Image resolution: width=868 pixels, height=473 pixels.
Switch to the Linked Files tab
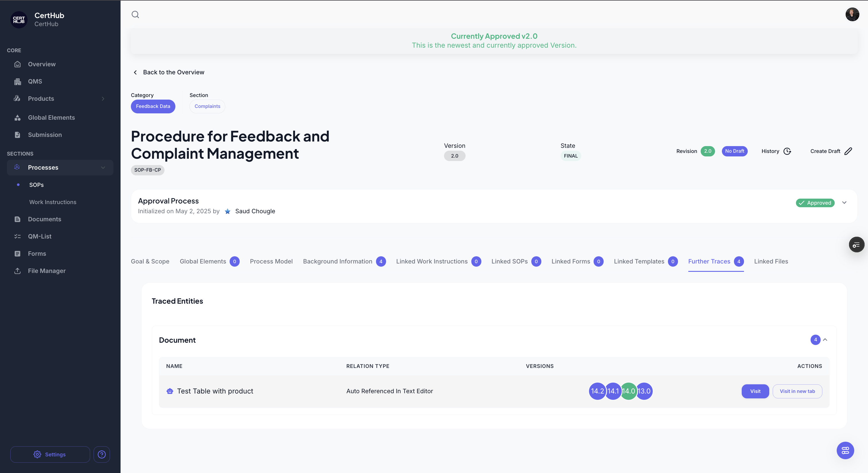771,261
